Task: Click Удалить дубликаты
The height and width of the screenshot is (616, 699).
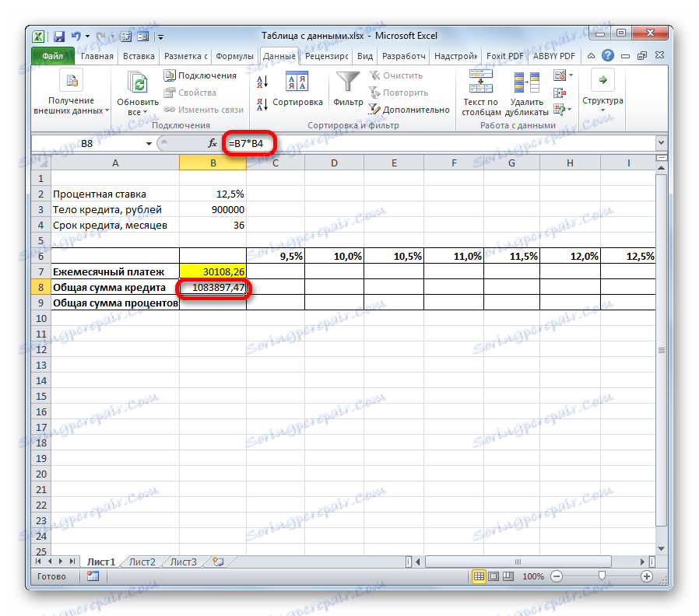Action: [526, 93]
